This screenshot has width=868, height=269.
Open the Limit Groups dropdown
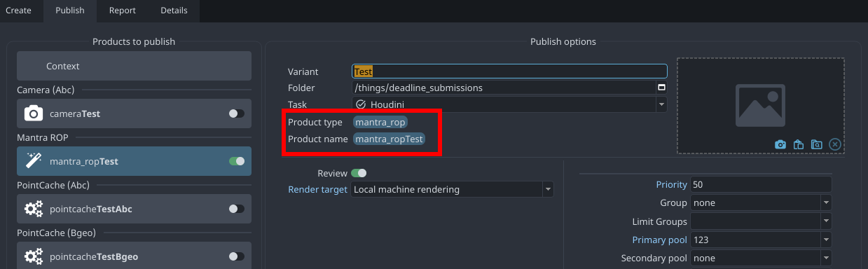coord(761,221)
